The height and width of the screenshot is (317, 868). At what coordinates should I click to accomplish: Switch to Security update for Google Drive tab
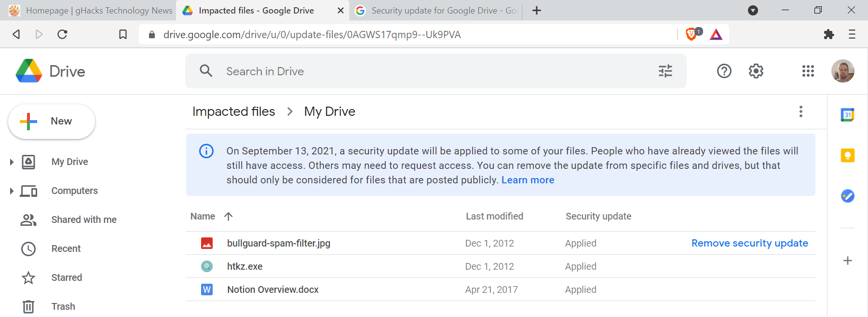(436, 10)
